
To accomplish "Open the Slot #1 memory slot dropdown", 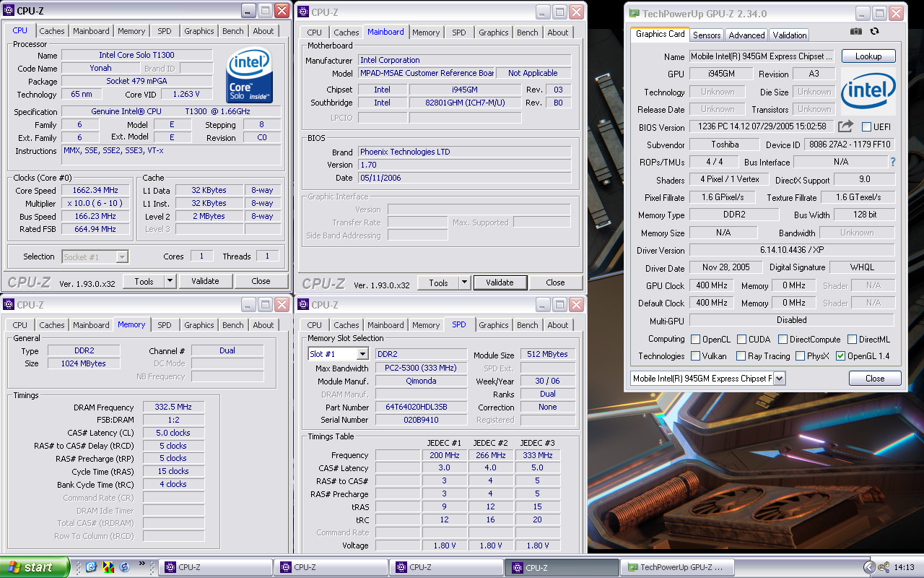I will pyautogui.click(x=362, y=354).
